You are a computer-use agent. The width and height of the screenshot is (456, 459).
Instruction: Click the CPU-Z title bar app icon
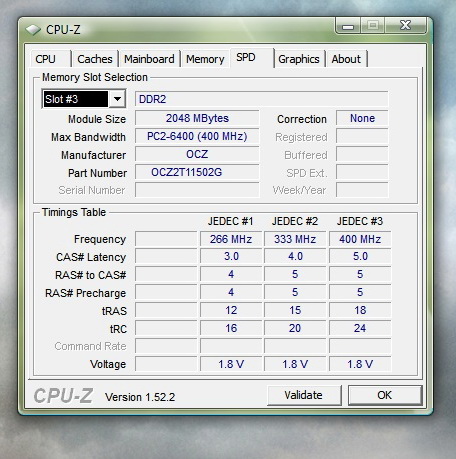33,30
